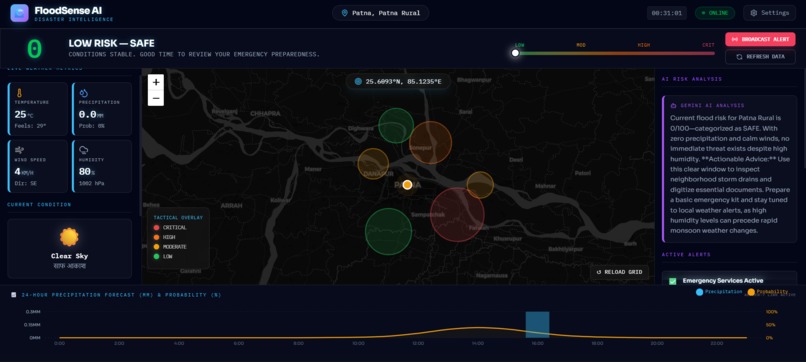
Task: Click the blue precipitation bar near 16:00
Action: (537, 324)
